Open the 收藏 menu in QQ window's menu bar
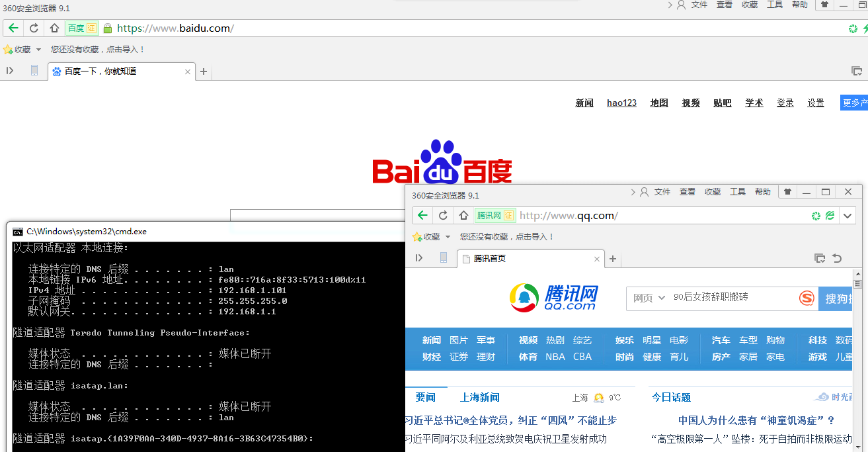This screenshot has height=452, width=868. pos(713,192)
